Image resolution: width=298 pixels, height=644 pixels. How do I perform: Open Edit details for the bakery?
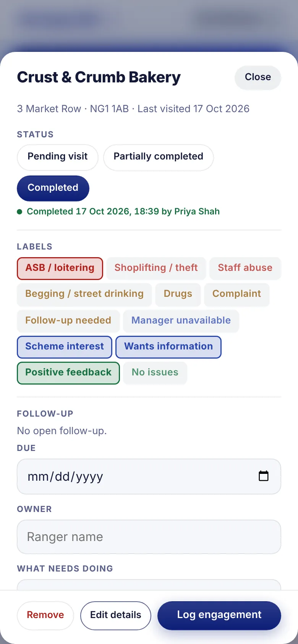[x=116, y=615]
